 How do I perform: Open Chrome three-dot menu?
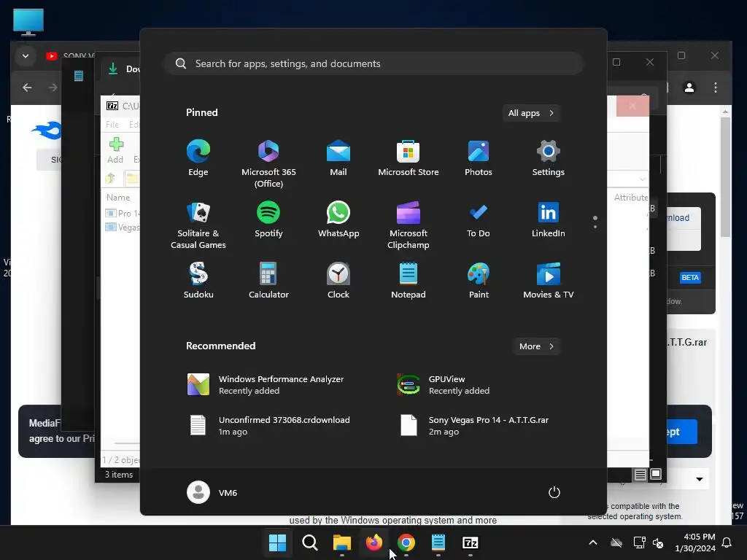716,87
